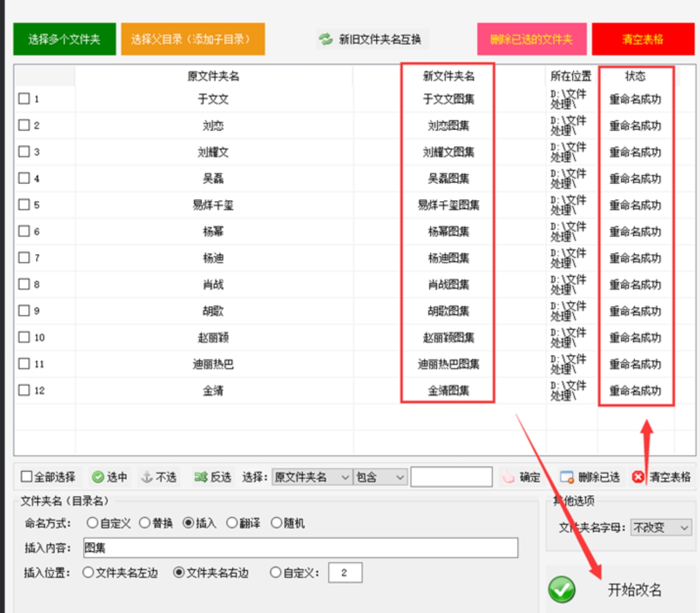Select the 随机 naming mode radio
The image size is (700, 613).
[x=276, y=523]
